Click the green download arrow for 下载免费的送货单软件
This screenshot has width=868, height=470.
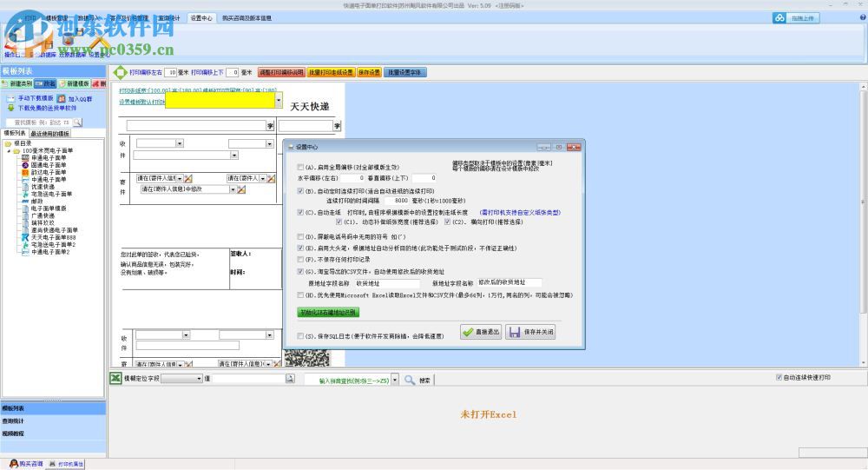point(10,108)
